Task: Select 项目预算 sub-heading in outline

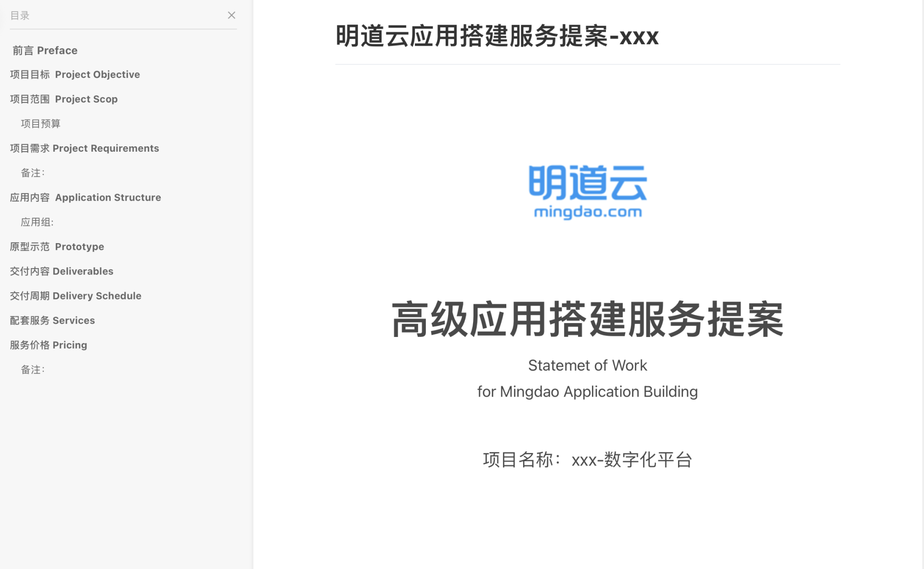Action: (x=40, y=124)
